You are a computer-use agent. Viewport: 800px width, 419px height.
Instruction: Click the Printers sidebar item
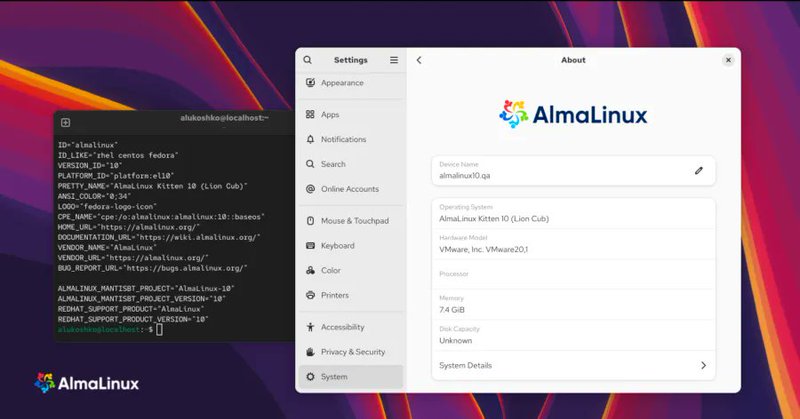334,295
